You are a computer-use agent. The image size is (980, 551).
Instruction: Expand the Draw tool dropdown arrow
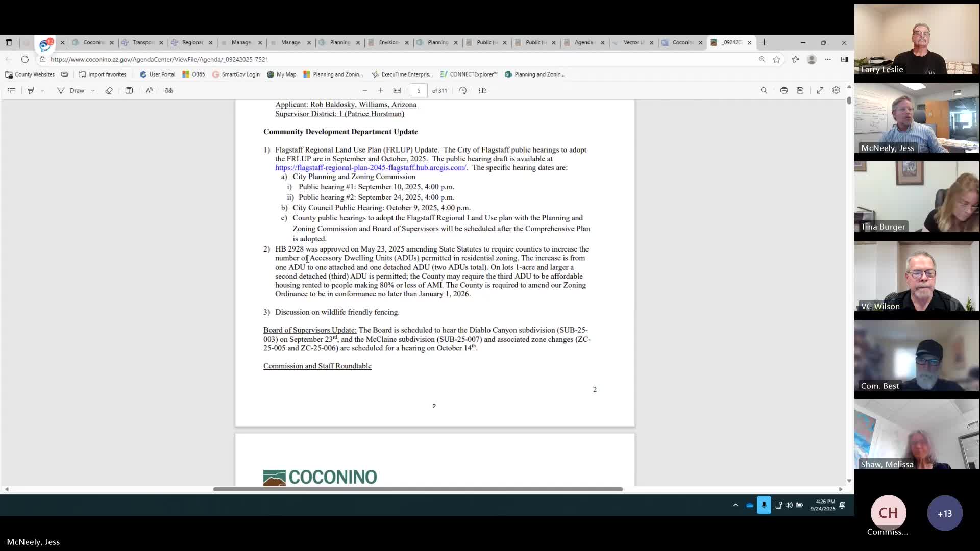tap(93, 90)
